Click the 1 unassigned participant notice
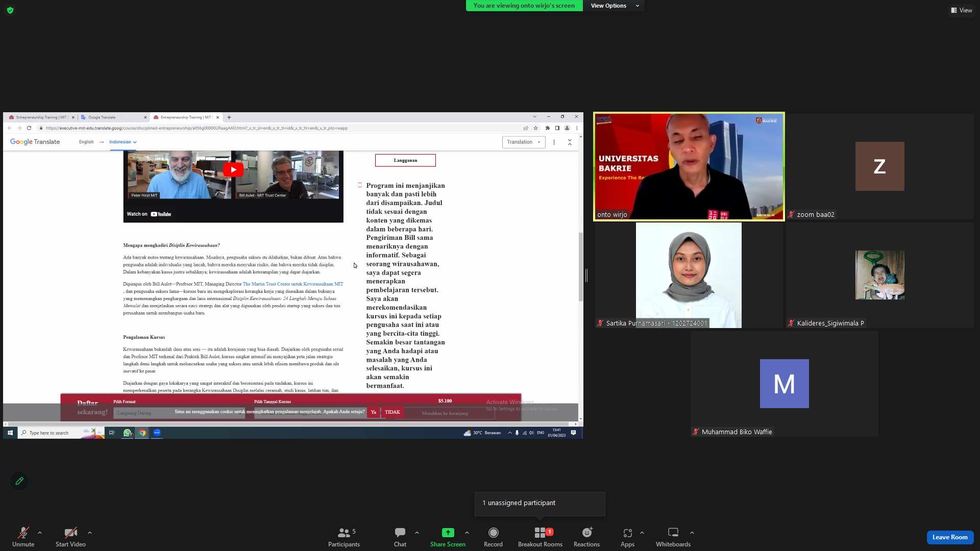The height and width of the screenshot is (551, 980). 540,503
